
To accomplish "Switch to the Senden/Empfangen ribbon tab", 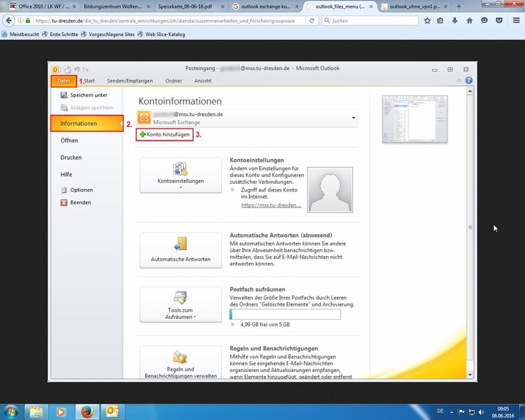I will coord(130,81).
